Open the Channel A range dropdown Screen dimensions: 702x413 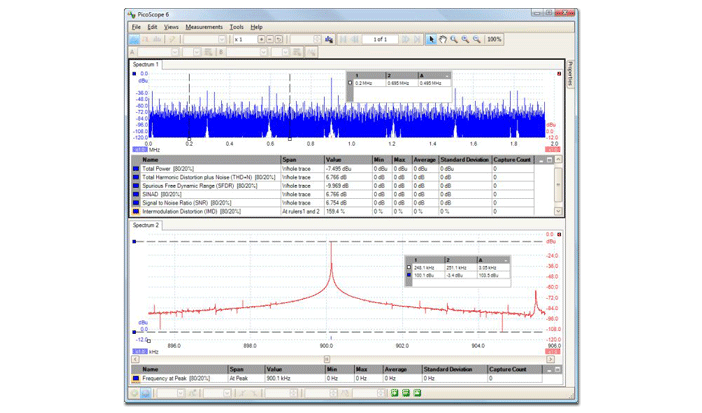175,52
